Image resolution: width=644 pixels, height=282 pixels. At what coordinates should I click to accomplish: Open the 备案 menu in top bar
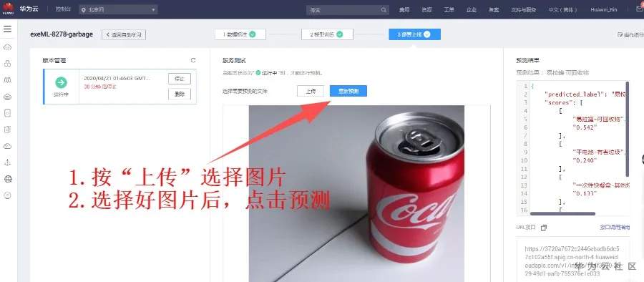click(x=494, y=10)
